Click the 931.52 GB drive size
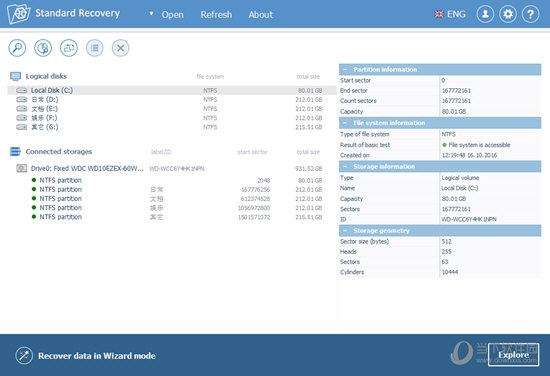The height and width of the screenshot is (376, 550). tap(308, 168)
